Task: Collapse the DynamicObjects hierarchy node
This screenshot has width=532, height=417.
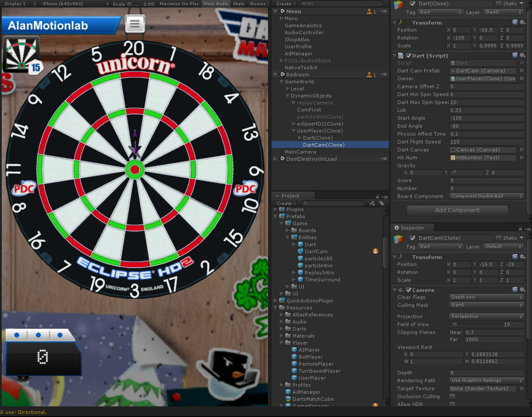Action: [x=287, y=96]
